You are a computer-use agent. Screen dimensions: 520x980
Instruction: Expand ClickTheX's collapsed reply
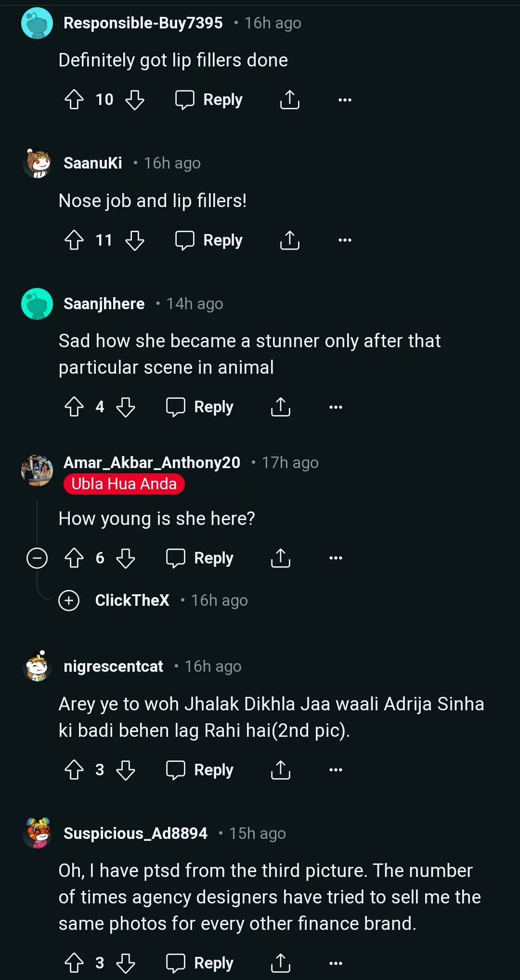coord(69,601)
